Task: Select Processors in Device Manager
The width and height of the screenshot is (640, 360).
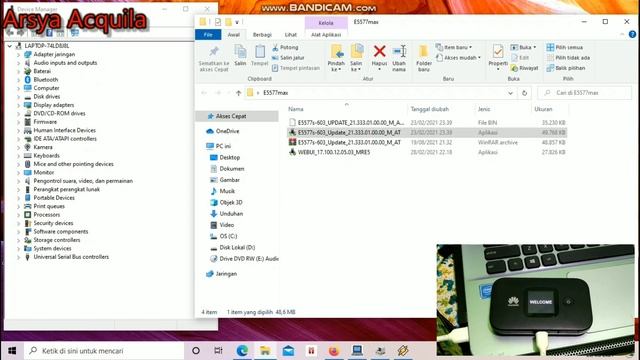Action: (47, 215)
